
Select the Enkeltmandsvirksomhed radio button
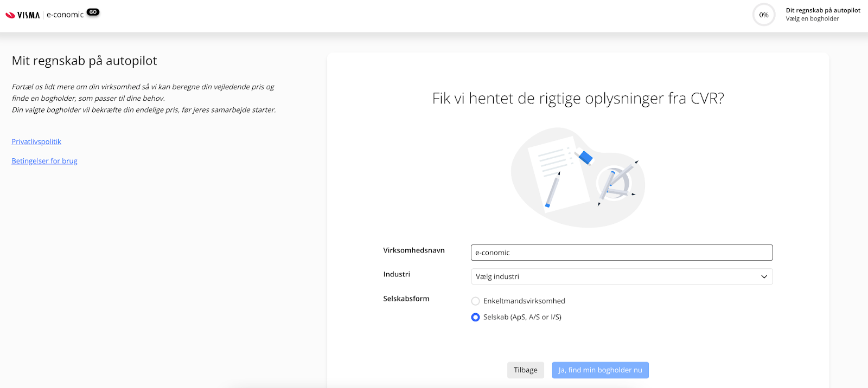point(475,301)
